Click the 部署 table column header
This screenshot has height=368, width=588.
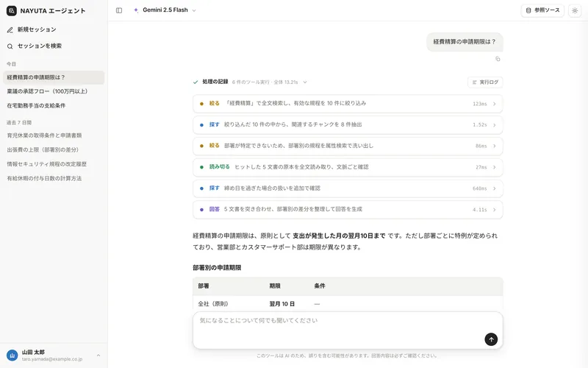coord(204,286)
